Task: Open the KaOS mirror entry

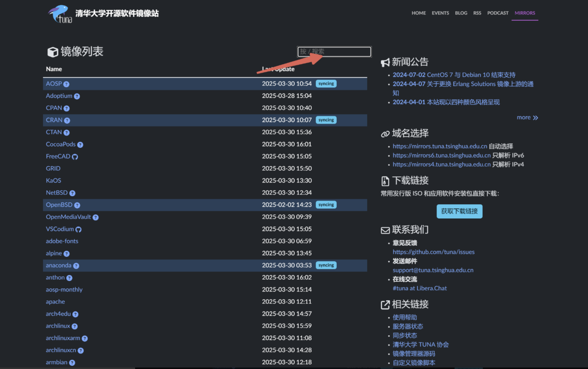Action: tap(53, 180)
